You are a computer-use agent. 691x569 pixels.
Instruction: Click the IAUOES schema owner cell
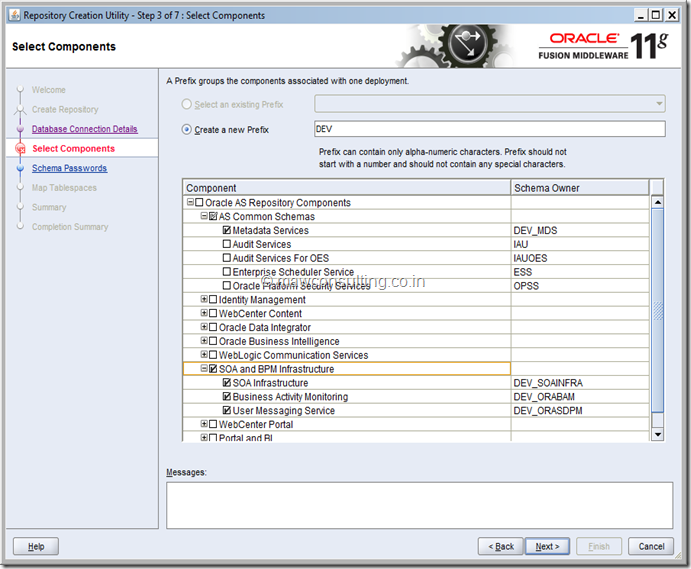pos(580,258)
